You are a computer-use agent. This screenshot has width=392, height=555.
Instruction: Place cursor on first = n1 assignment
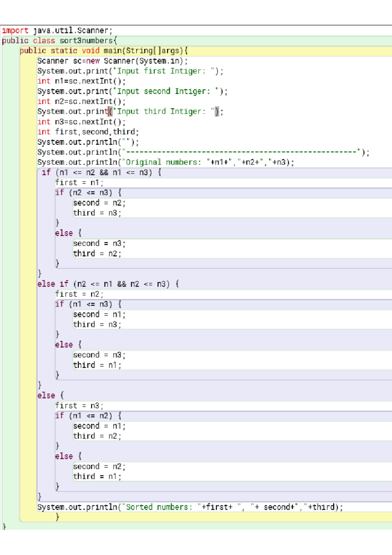79,183
